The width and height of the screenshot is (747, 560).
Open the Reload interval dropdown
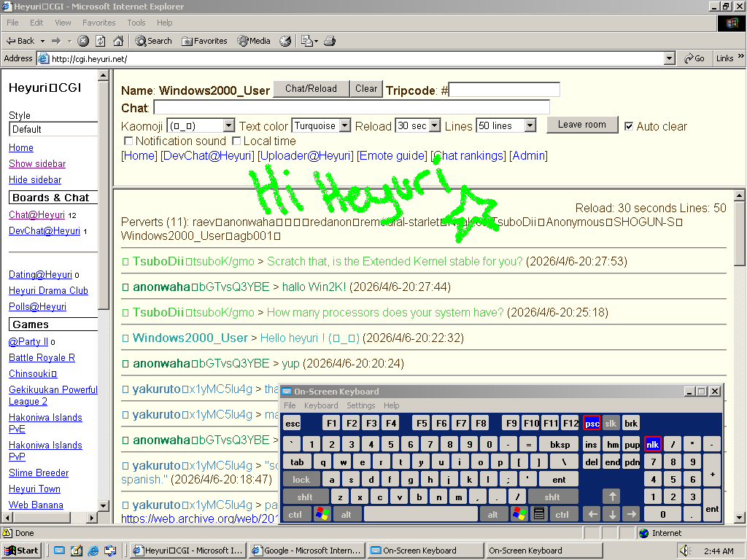point(435,126)
